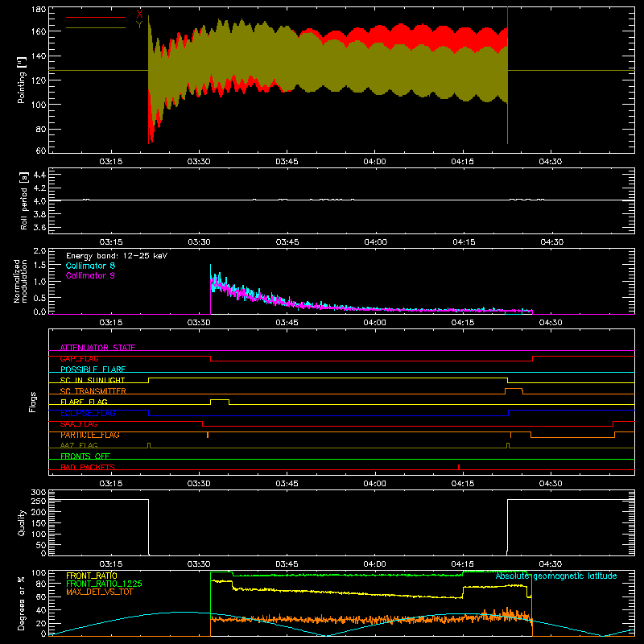Click the SAA_FLAG label
This screenshot has height=644, width=644.
[79, 424]
